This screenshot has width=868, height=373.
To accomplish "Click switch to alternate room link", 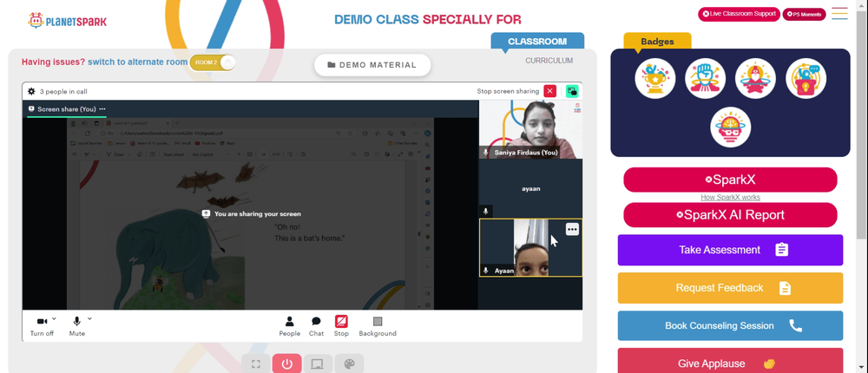I will (x=137, y=62).
